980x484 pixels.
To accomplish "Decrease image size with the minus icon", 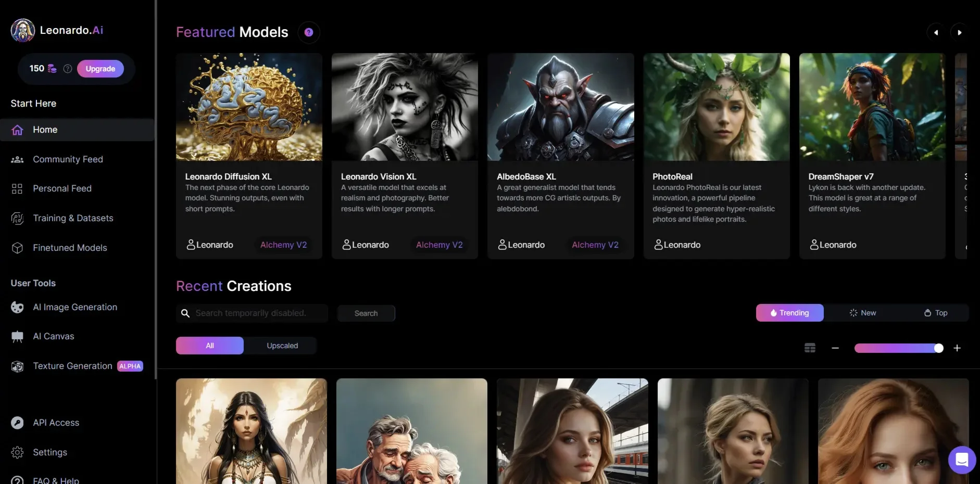I will [835, 348].
